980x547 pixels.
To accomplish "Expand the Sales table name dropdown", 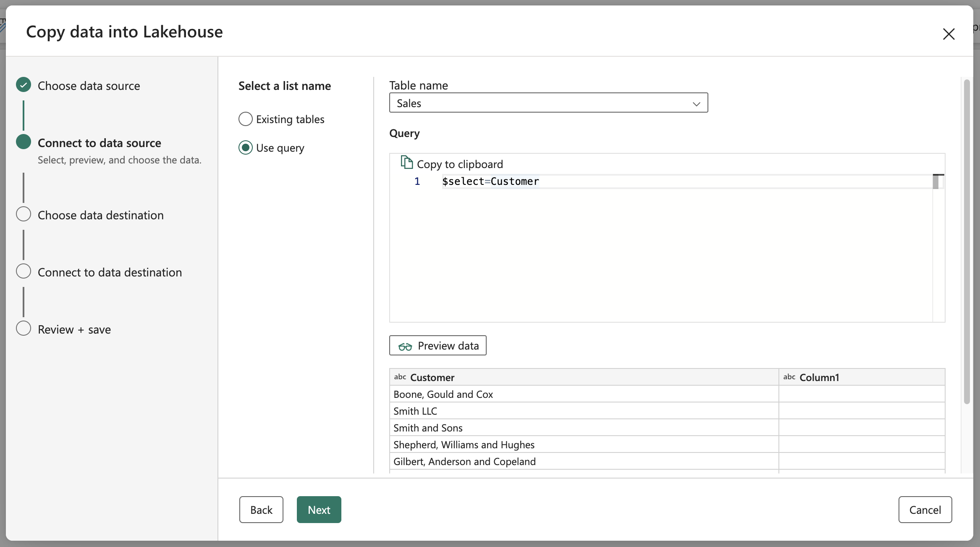I will pos(696,103).
